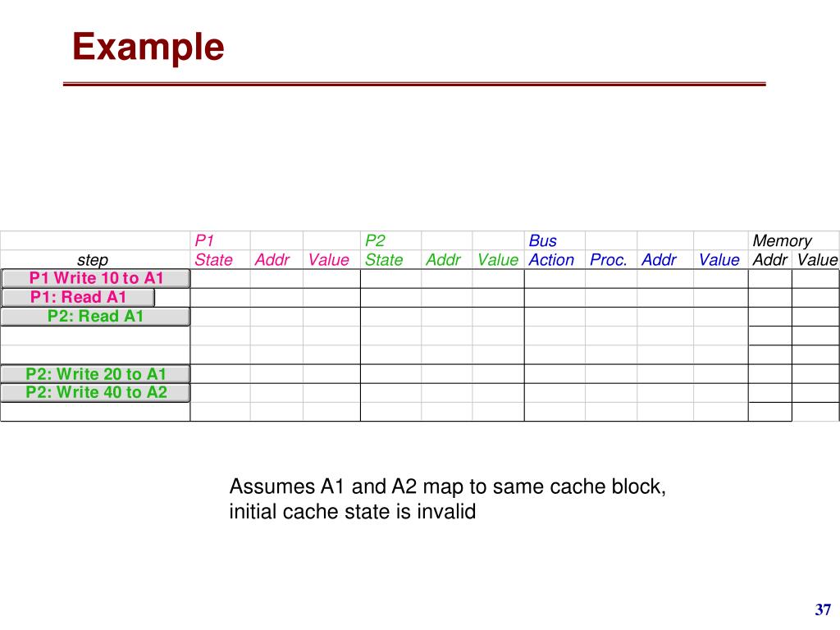Image resolution: width=840 pixels, height=630 pixels.
Task: Click the blue 'Action' header under Bus
Action: tap(551, 260)
